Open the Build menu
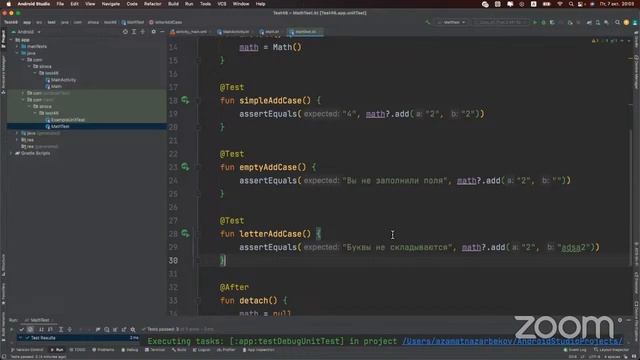 [x=173, y=4]
